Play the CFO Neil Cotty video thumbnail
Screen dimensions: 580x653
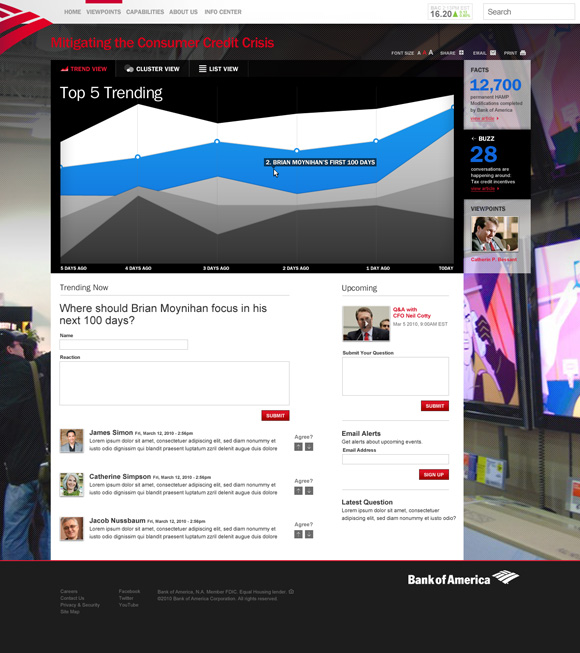click(366, 324)
